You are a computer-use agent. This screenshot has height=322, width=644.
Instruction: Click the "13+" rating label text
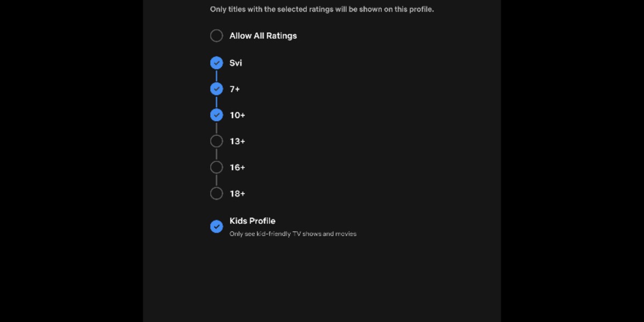coord(237,141)
